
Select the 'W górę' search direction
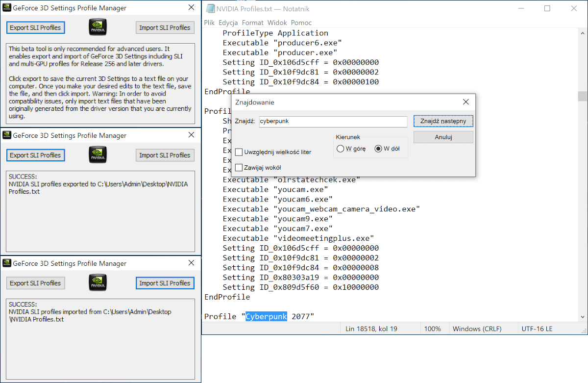(341, 149)
